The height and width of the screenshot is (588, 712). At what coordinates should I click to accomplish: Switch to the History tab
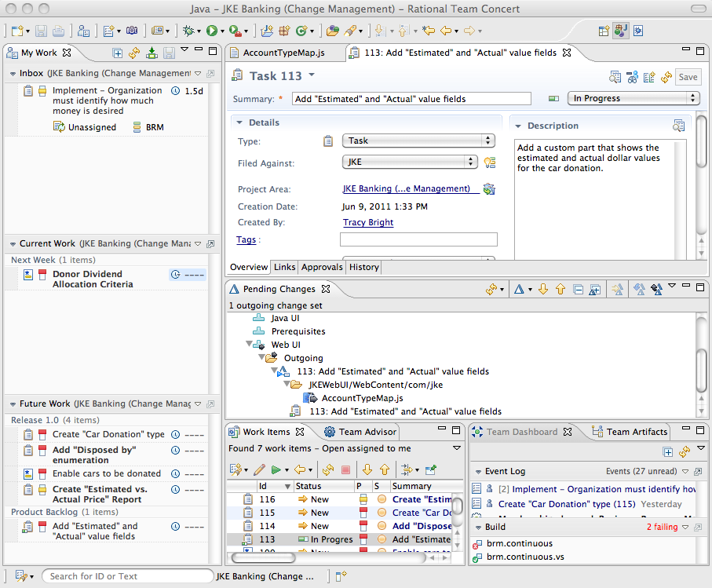tap(364, 267)
